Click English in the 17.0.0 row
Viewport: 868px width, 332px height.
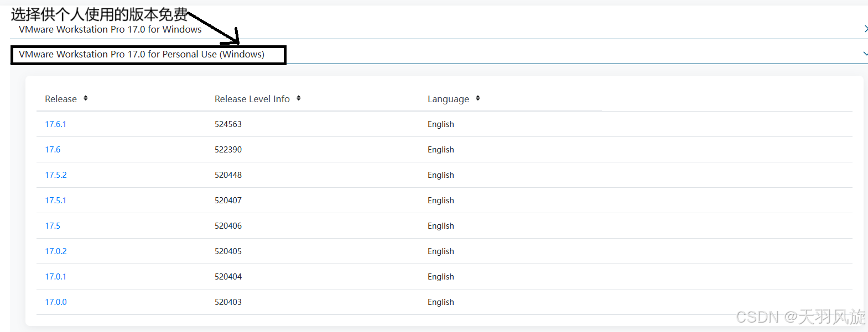[441, 302]
